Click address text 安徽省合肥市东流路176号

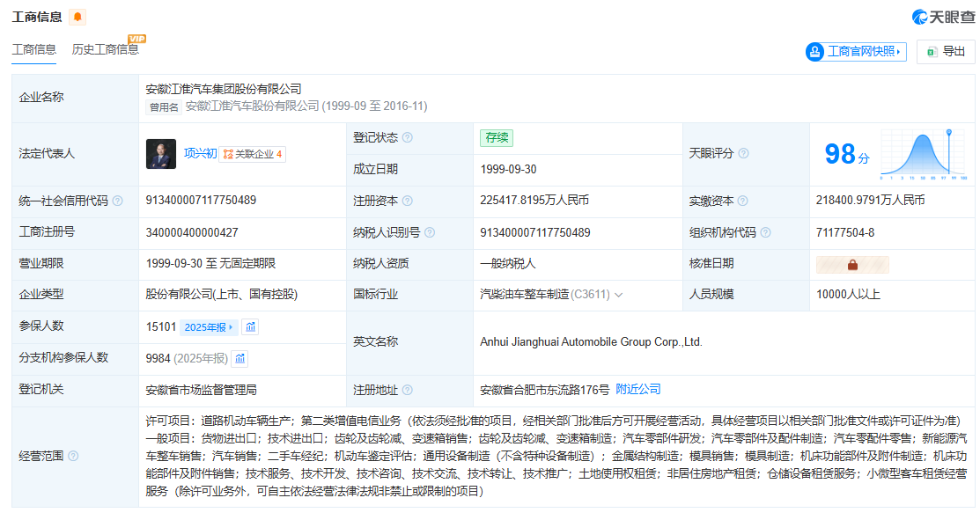tap(544, 390)
